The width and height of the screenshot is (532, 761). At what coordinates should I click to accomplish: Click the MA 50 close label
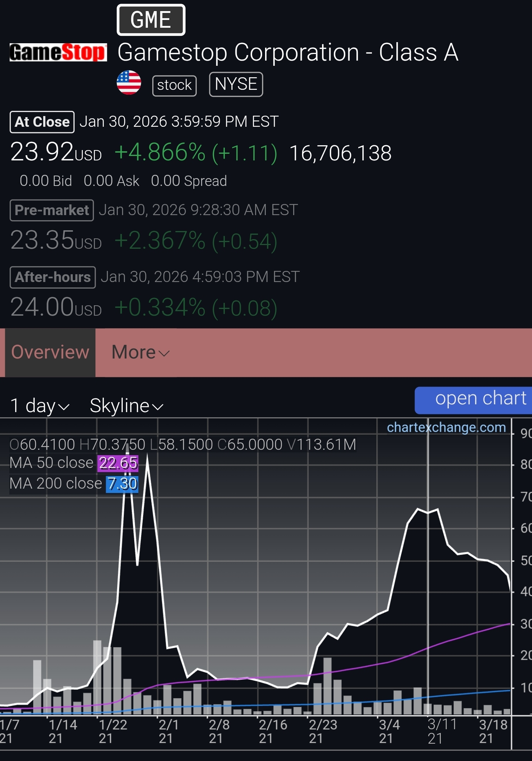pos(51,463)
